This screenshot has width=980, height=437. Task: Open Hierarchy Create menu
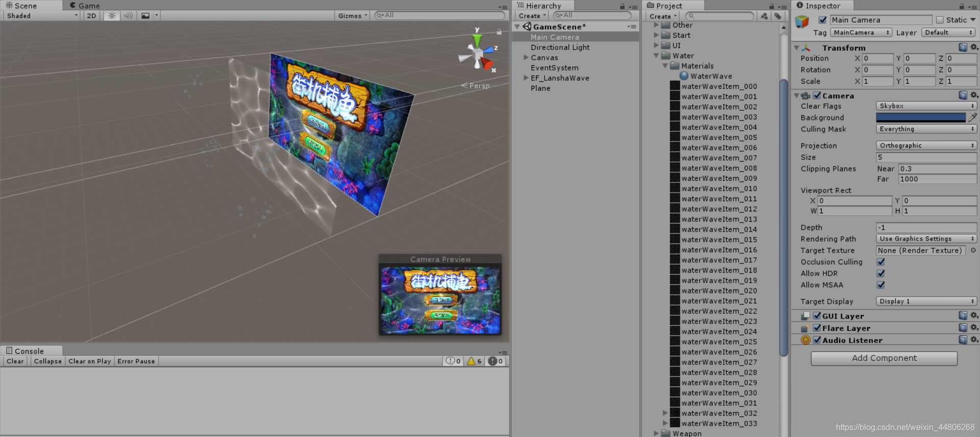[x=532, y=16]
